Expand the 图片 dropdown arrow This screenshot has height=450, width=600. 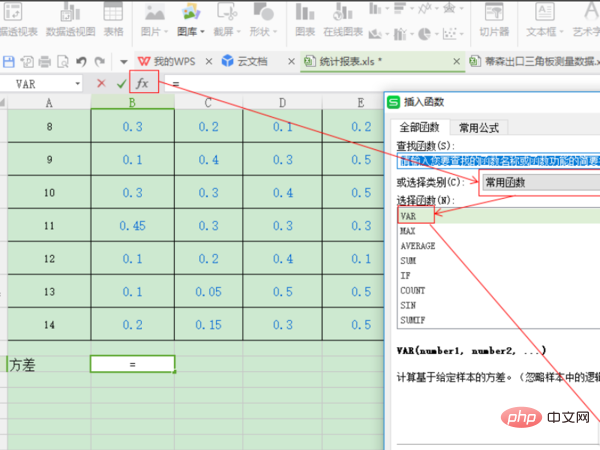point(166,32)
